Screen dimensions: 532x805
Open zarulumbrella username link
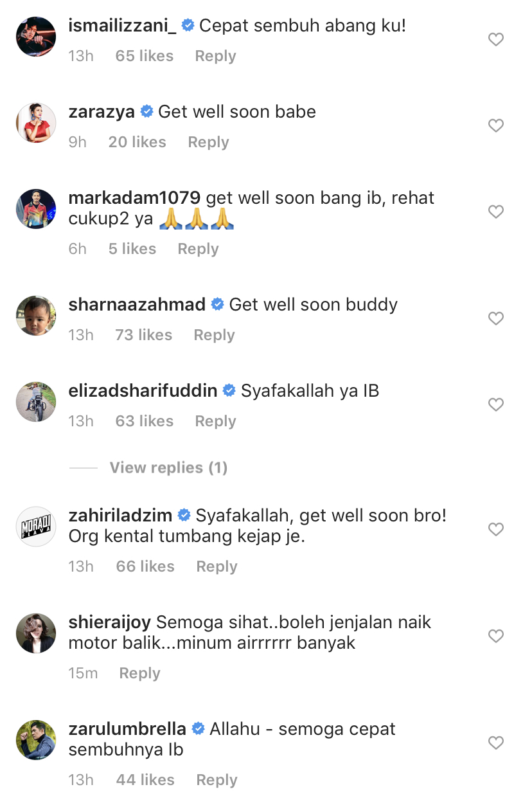(x=127, y=729)
